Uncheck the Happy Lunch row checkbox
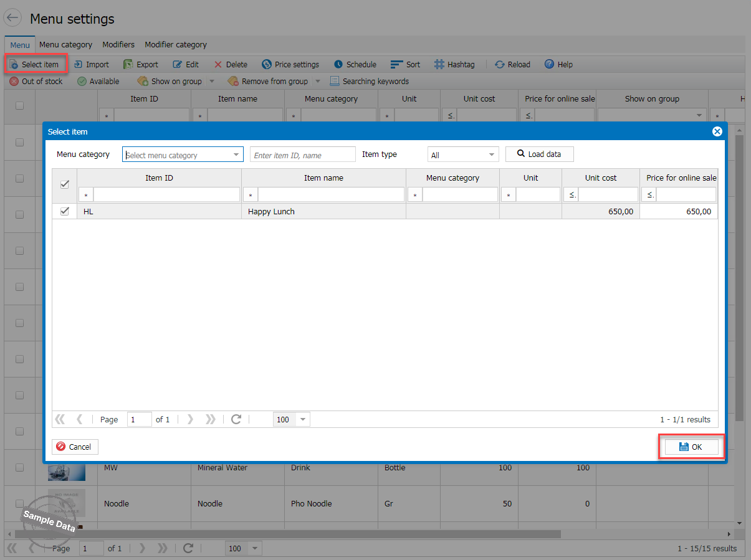The width and height of the screenshot is (751, 560). coord(64,211)
